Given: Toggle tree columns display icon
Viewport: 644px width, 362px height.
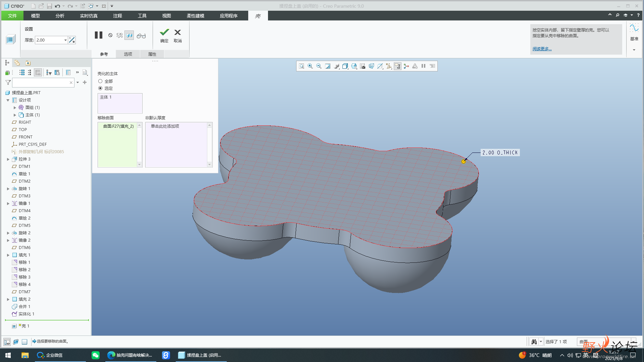Looking at the screenshot, I should pos(38,72).
